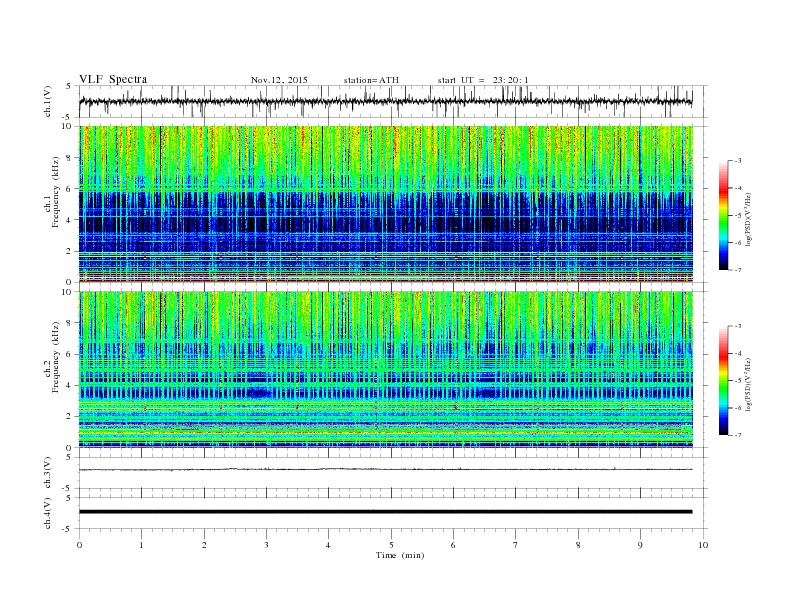This screenshot has width=792, height=612.
Task: Click time axis tick label "8"
Action: click(578, 545)
